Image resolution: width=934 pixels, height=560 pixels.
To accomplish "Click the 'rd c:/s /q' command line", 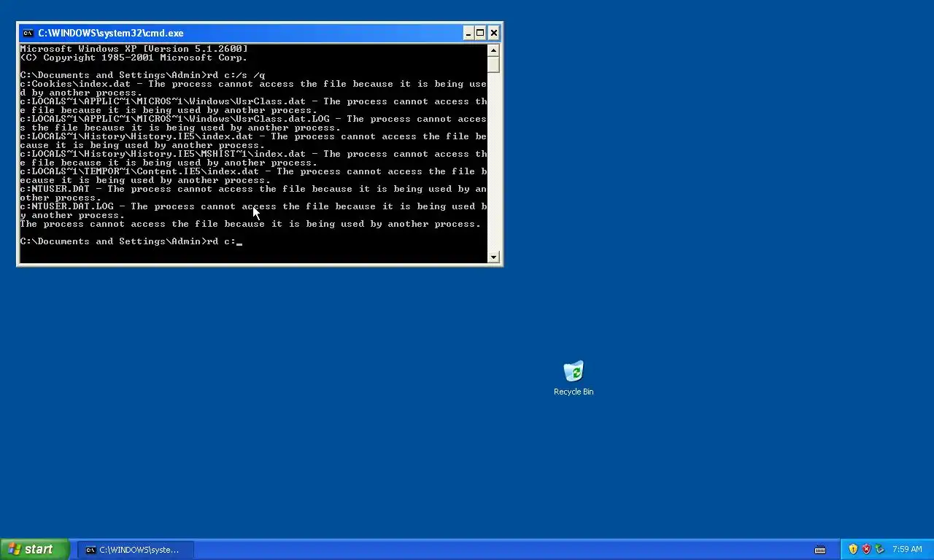I will pyautogui.click(x=143, y=75).
